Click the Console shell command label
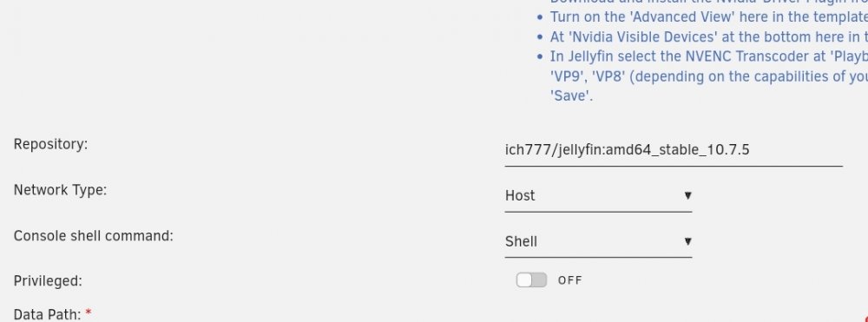 (x=93, y=236)
